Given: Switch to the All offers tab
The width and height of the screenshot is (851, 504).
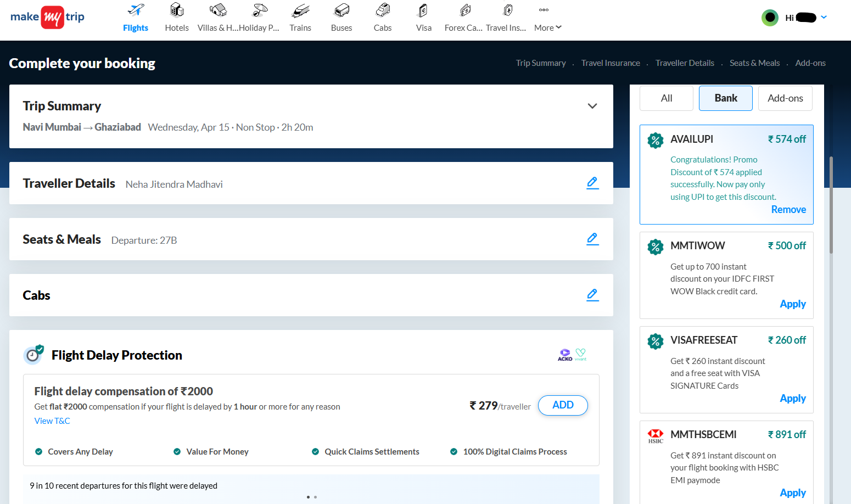Looking at the screenshot, I should 666,98.
